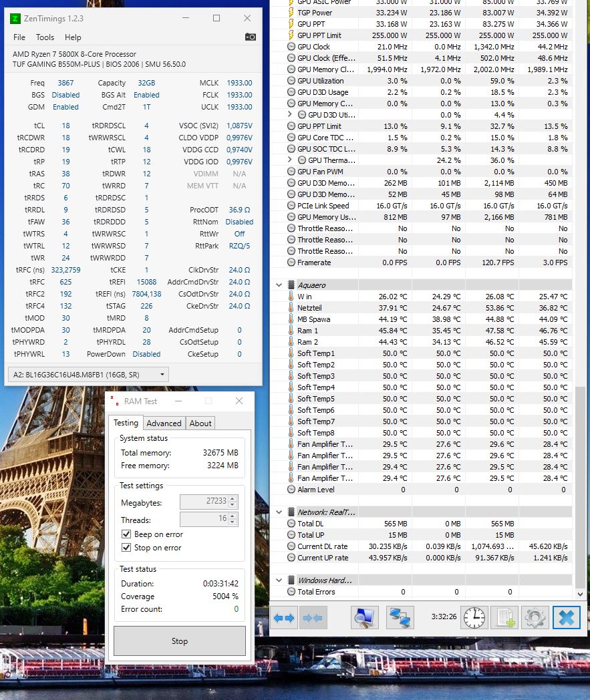Click the round icon beside Framerate

291,262
